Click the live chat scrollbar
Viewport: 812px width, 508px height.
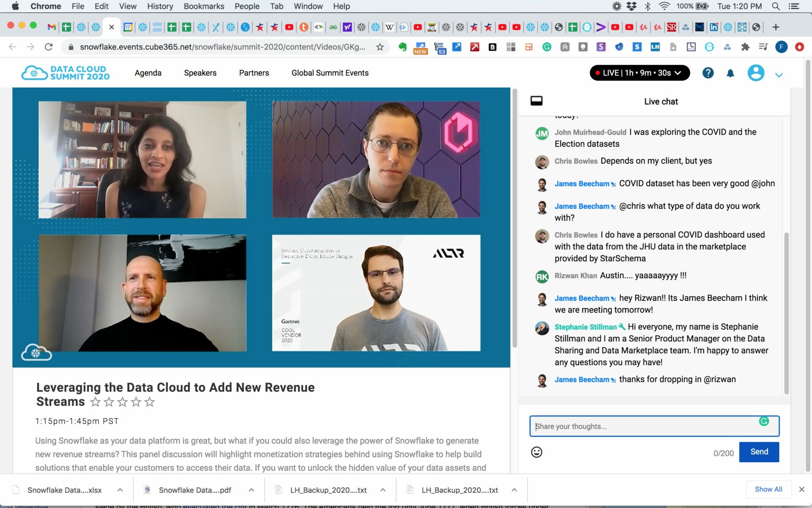coord(786,313)
